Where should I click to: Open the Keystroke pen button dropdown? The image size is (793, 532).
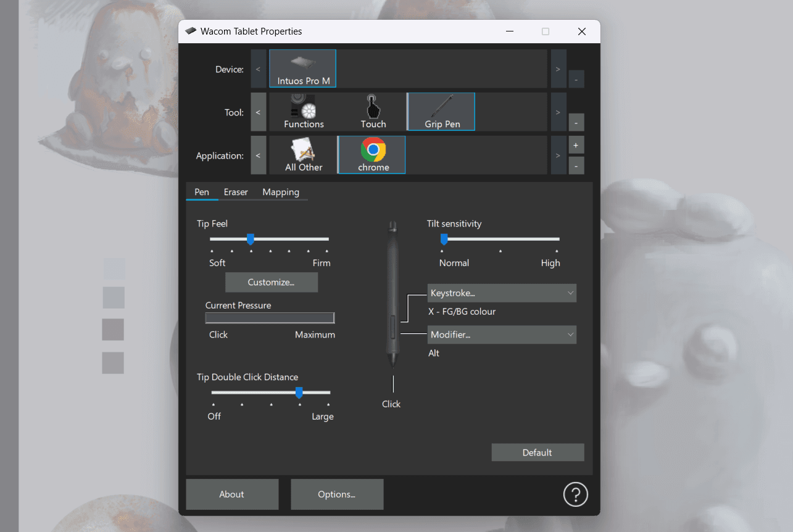pos(502,293)
